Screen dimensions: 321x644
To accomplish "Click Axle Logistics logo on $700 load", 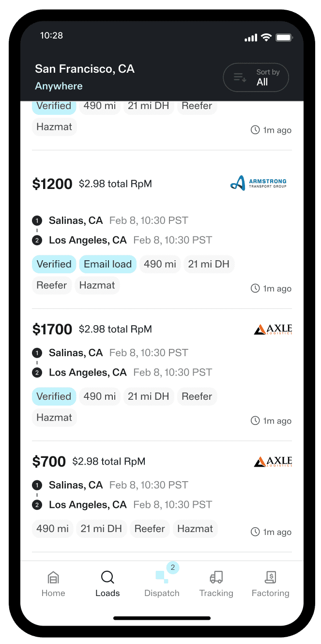I will [273, 462].
